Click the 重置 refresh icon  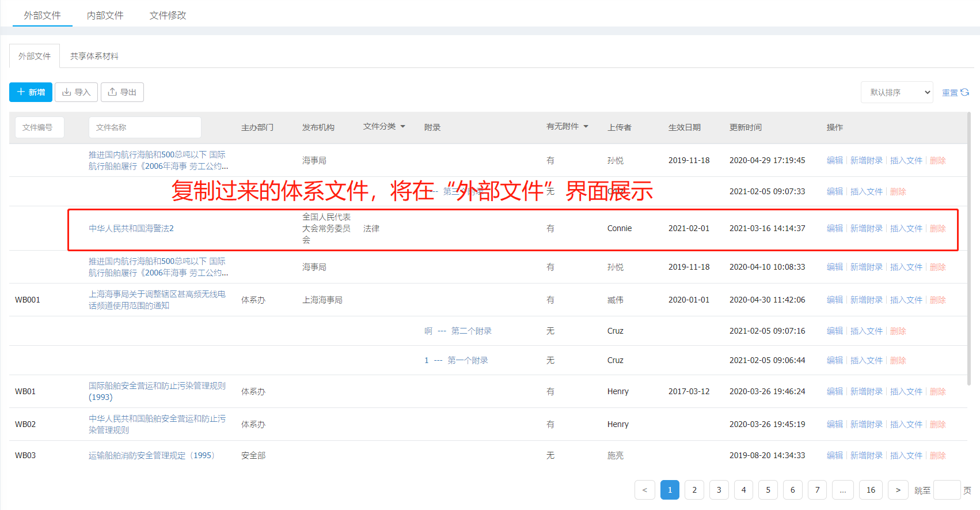coord(964,92)
